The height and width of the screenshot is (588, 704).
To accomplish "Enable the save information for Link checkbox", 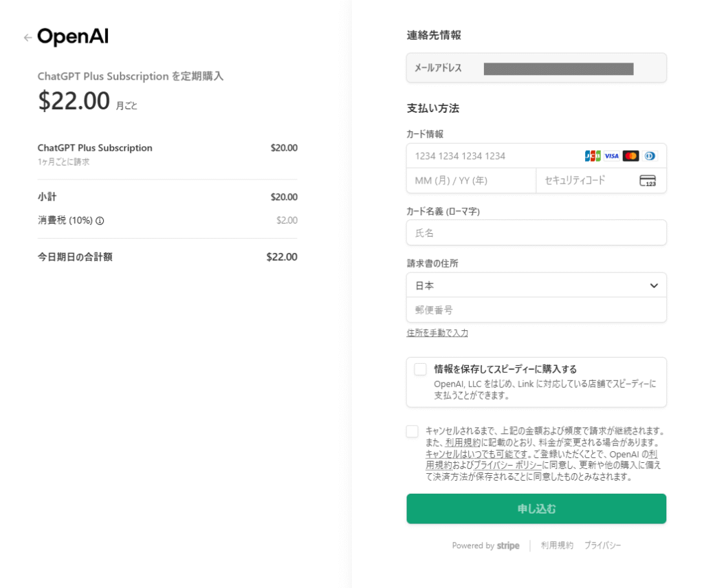I will click(421, 369).
